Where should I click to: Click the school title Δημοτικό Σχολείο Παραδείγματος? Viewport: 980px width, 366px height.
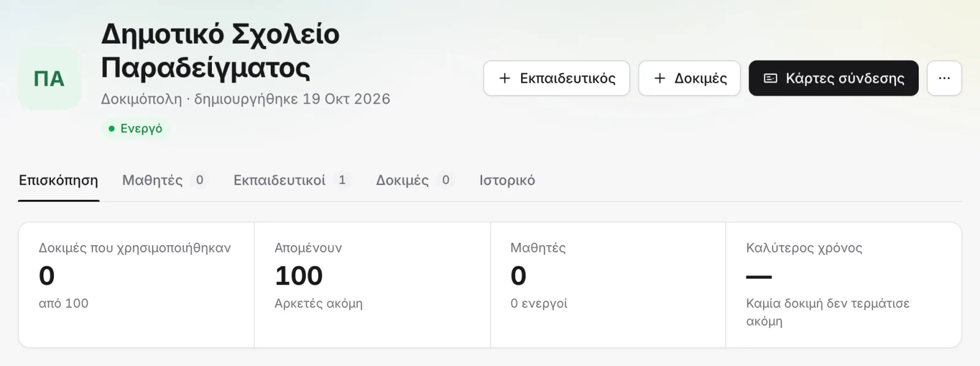(x=221, y=50)
